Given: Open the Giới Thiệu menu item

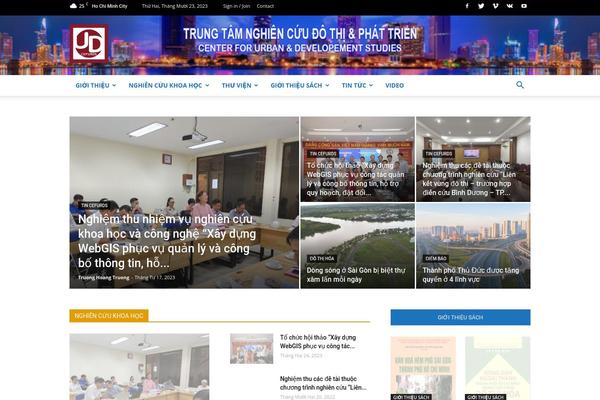Looking at the screenshot, I should 92,85.
